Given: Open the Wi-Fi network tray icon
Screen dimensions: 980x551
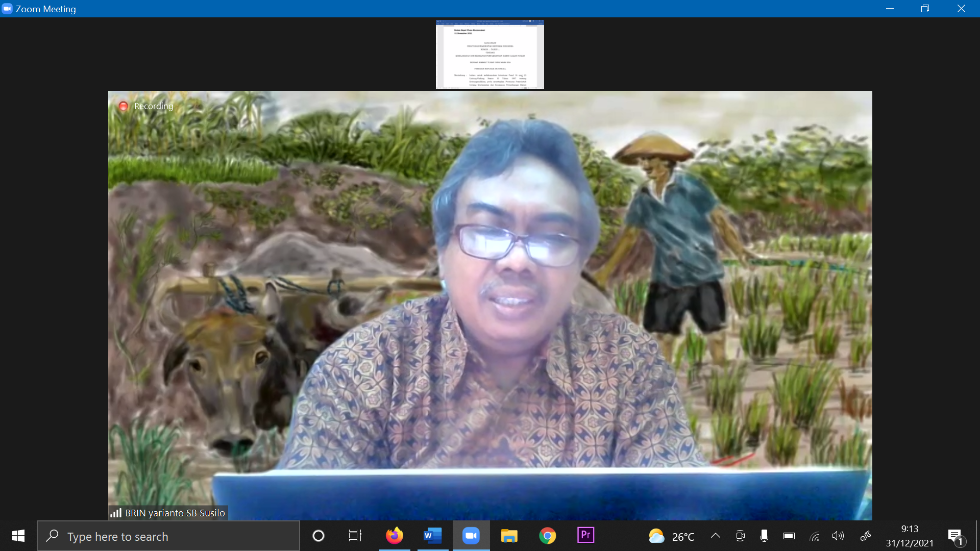Looking at the screenshot, I should [814, 536].
